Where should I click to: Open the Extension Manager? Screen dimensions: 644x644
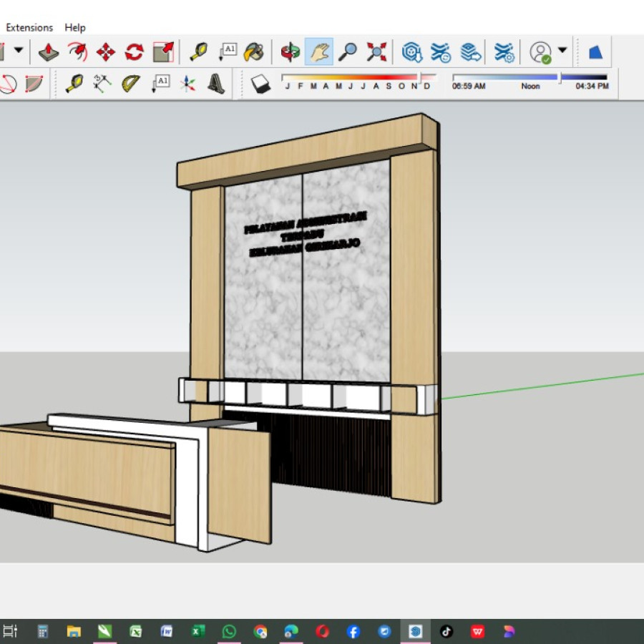tap(504, 52)
